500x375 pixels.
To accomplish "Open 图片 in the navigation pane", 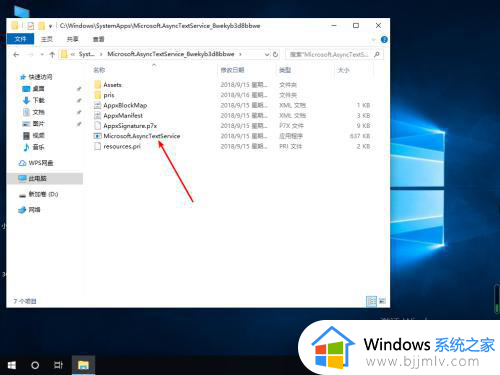I will click(x=38, y=124).
